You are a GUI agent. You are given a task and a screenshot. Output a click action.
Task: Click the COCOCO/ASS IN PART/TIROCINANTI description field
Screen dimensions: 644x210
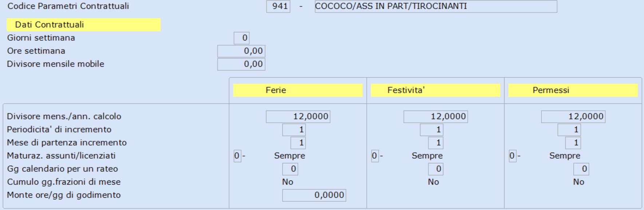436,6
